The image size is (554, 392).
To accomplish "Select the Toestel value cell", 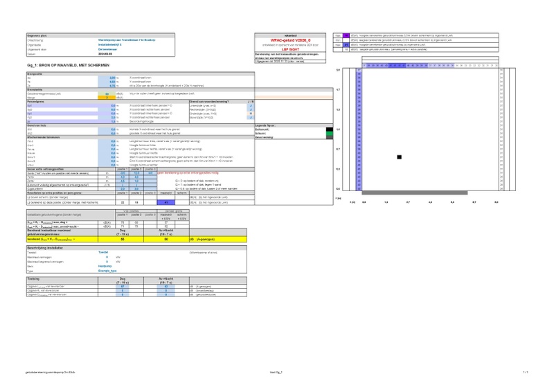I will [x=103, y=252].
